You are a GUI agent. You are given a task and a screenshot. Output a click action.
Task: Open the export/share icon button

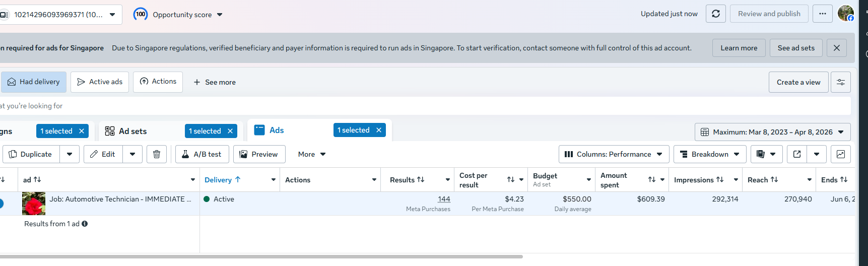coord(797,154)
